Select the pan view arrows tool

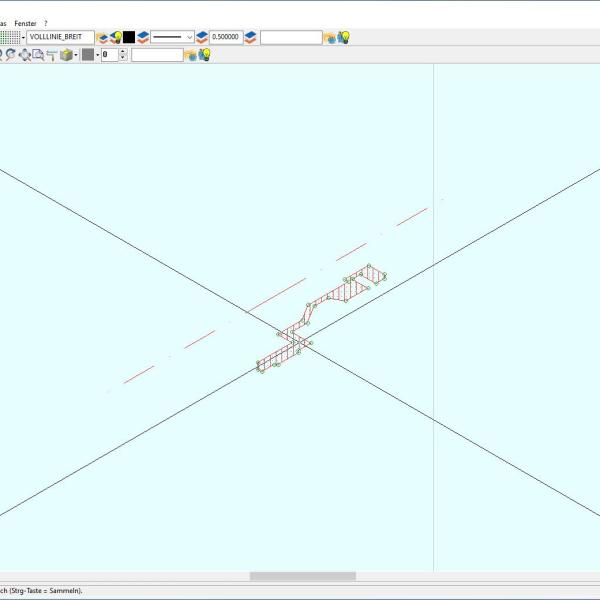(x=24, y=55)
